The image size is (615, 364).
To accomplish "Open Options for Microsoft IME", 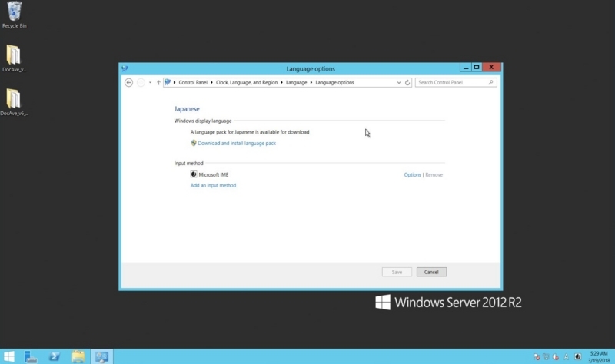I will tap(412, 175).
